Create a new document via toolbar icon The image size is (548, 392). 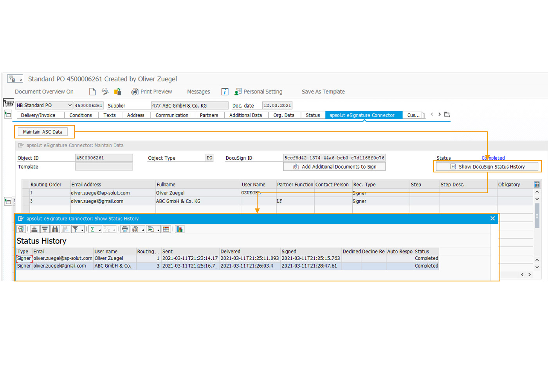coord(92,91)
